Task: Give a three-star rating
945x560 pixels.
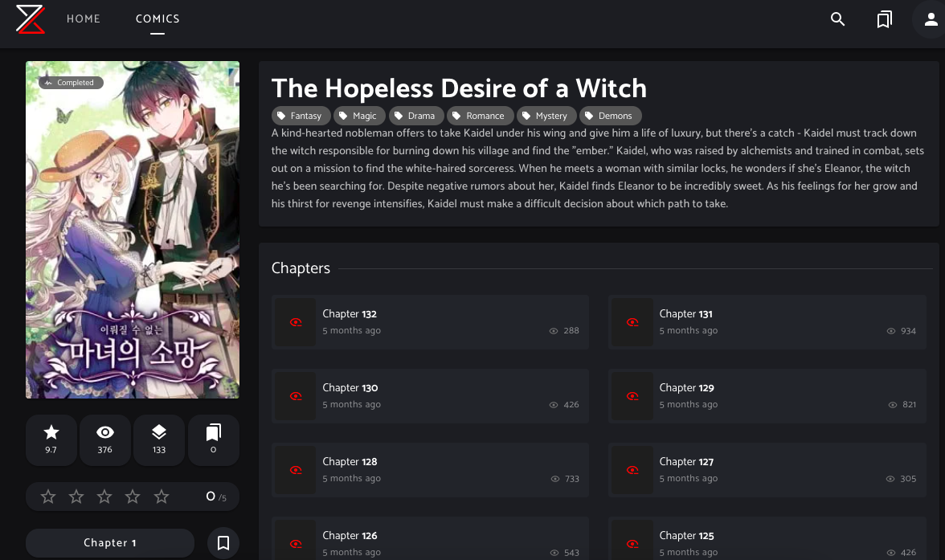Action: pos(104,497)
